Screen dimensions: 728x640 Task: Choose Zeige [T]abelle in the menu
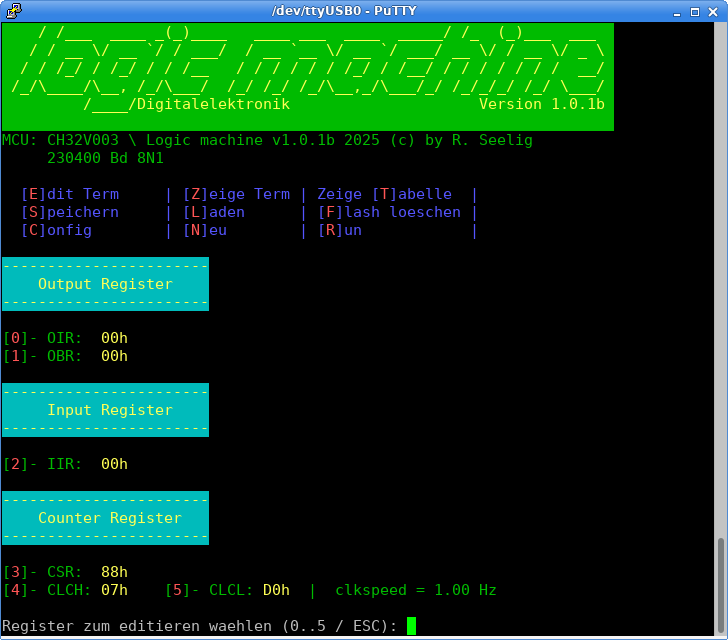pos(384,194)
